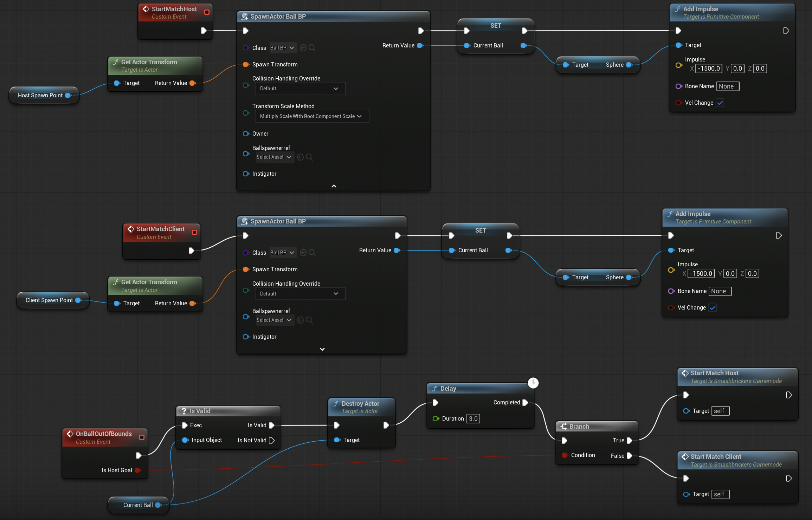The width and height of the screenshot is (812, 520).
Task: Select the Branch node title
Action: 579,427
